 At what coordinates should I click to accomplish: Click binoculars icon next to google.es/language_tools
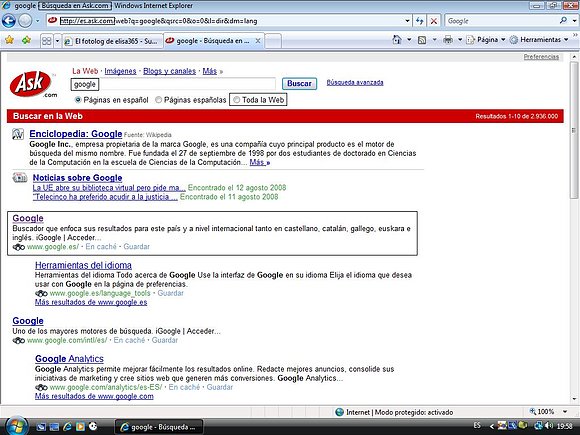pyautogui.click(x=41, y=293)
